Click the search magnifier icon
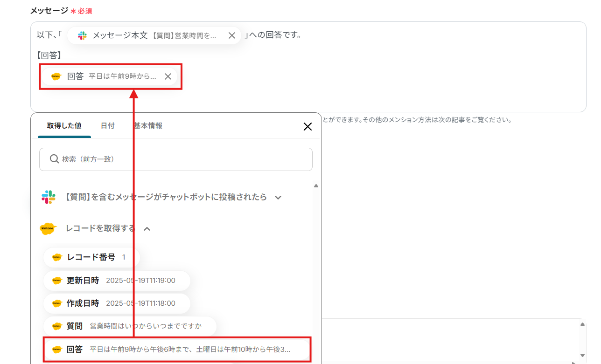 pos(54,159)
